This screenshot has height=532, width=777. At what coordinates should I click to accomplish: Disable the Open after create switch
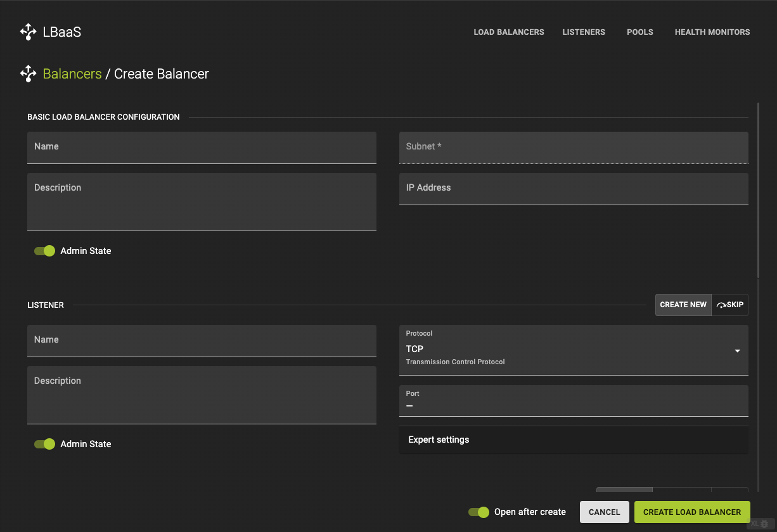[479, 512]
